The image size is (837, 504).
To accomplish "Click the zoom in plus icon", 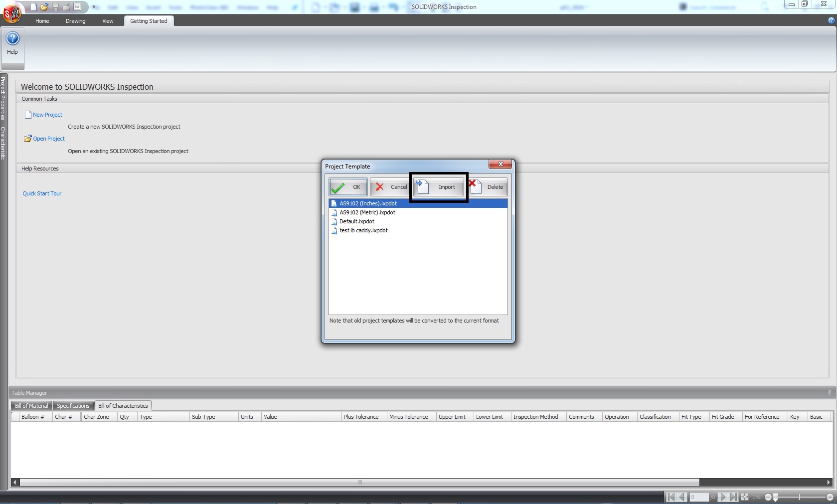I will 830,497.
